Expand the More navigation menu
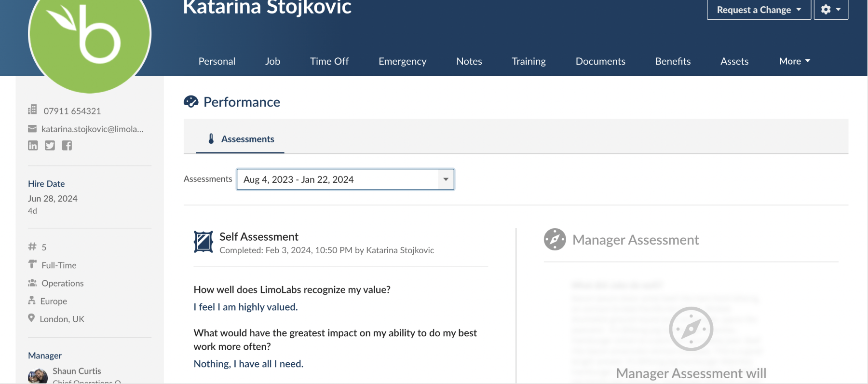The height and width of the screenshot is (384, 868). (x=794, y=61)
